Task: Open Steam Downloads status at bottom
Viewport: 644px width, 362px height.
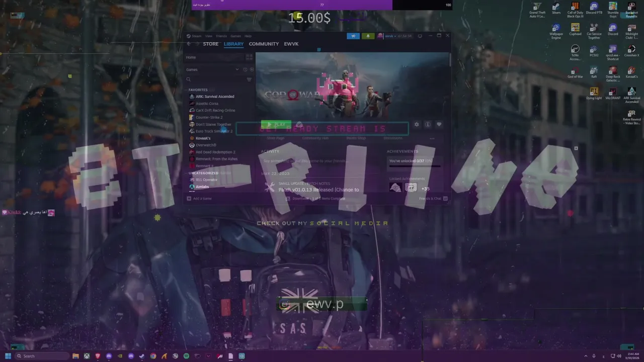Action: pos(315,199)
